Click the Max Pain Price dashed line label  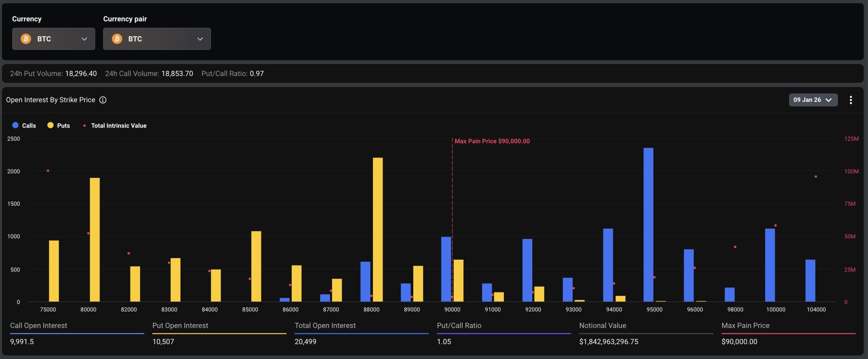tap(492, 141)
